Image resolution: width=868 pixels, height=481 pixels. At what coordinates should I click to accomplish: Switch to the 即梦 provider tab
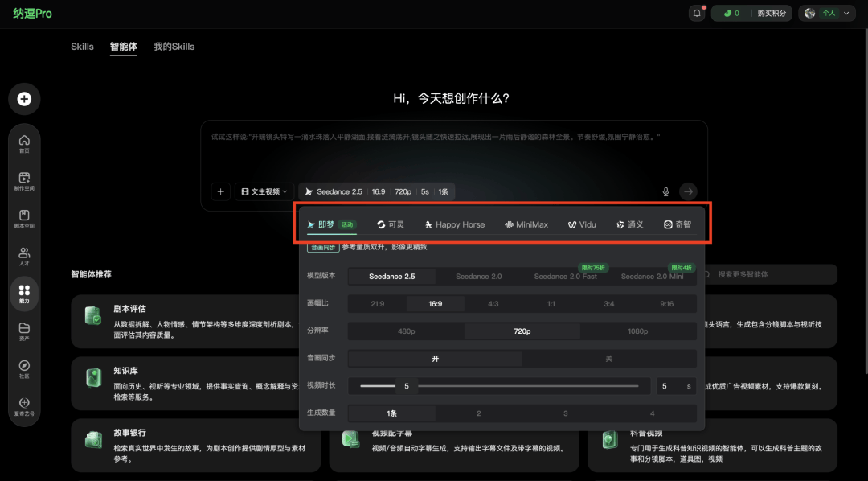(332, 224)
